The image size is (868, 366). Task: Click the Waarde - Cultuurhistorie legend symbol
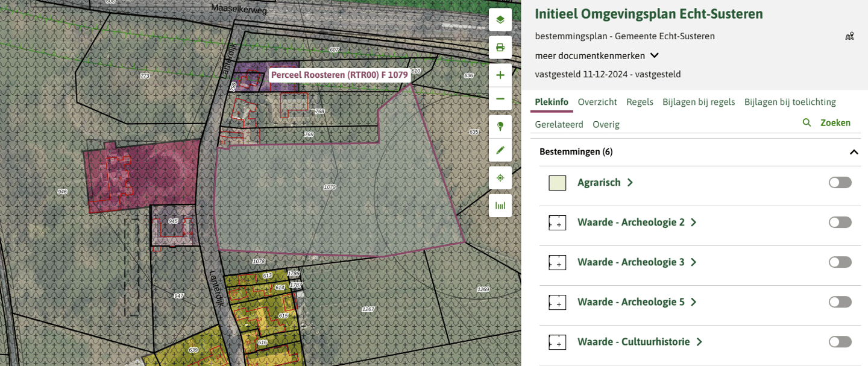pos(557,342)
